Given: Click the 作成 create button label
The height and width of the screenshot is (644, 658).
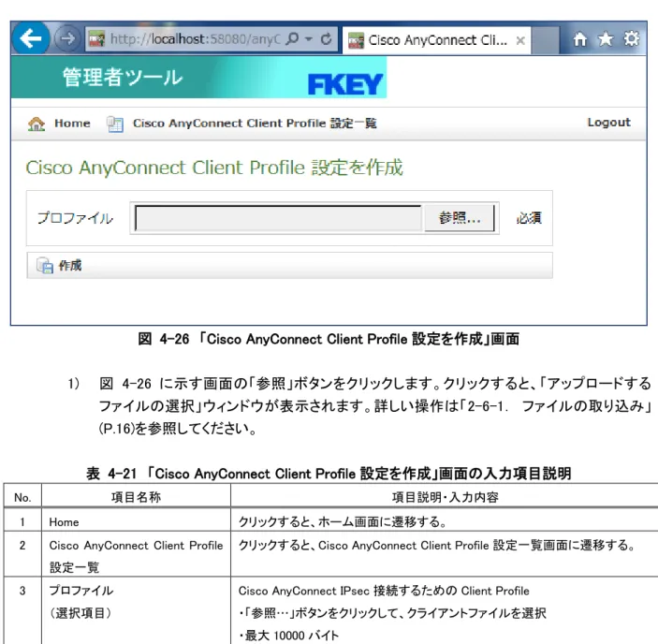Looking at the screenshot, I should click(70, 266).
